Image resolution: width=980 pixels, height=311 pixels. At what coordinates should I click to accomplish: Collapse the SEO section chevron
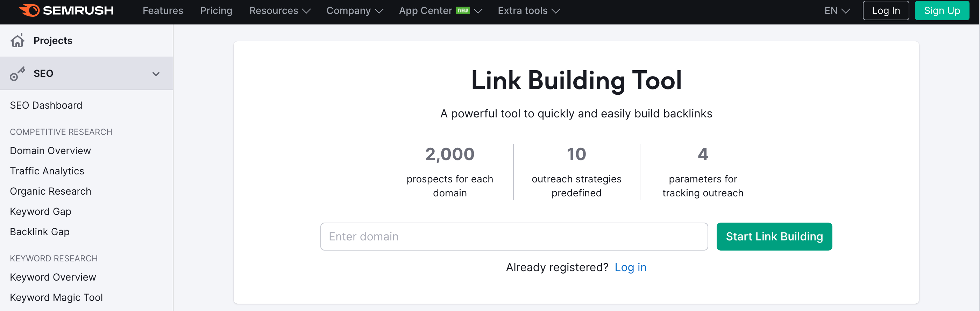click(x=156, y=74)
